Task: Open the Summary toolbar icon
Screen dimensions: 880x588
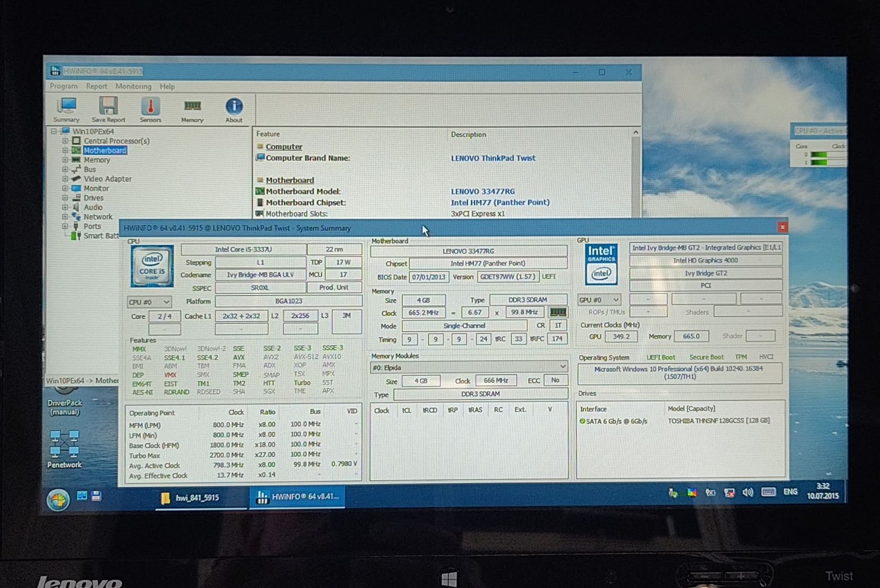Action: [66, 110]
